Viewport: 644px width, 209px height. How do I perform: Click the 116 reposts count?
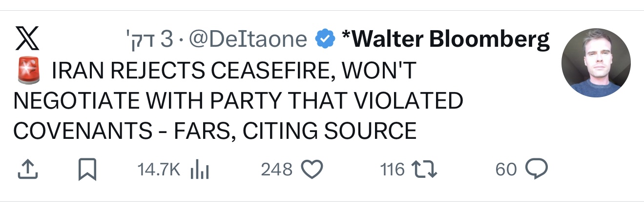click(392, 169)
